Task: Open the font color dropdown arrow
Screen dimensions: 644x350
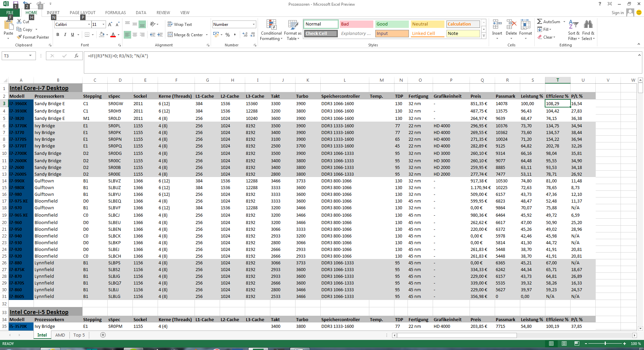Action: [118, 35]
